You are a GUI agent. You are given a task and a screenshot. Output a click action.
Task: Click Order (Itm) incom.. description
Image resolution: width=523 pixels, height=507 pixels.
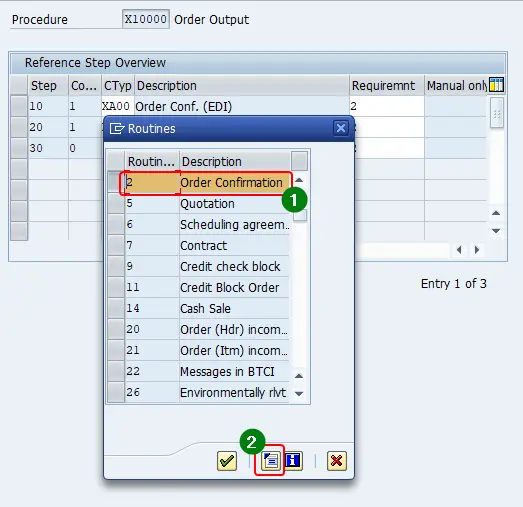point(235,350)
